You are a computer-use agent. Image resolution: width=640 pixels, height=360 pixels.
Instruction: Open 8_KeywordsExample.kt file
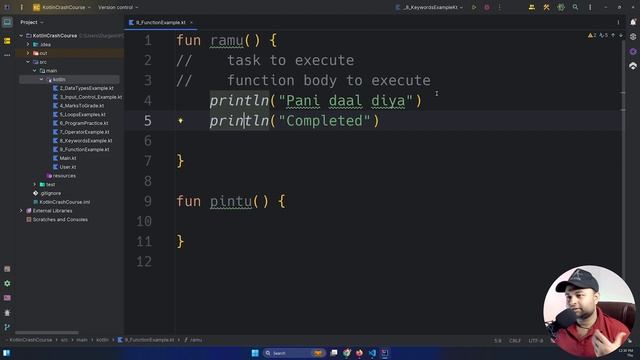tap(82, 141)
